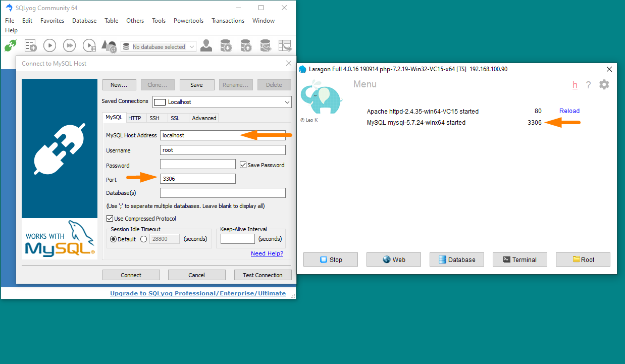Viewport: 625px width, 364px height.
Task: Click the Laragon settings gear icon
Action: click(x=604, y=85)
